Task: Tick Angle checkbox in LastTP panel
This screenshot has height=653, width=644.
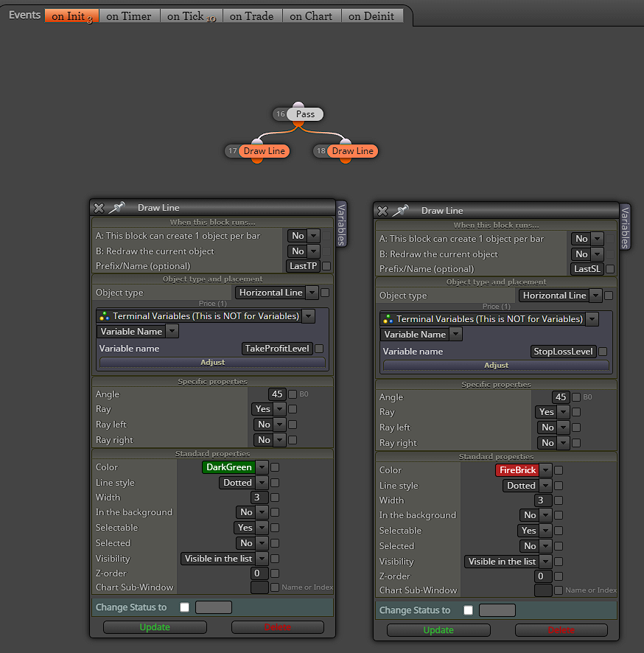Action: [293, 394]
